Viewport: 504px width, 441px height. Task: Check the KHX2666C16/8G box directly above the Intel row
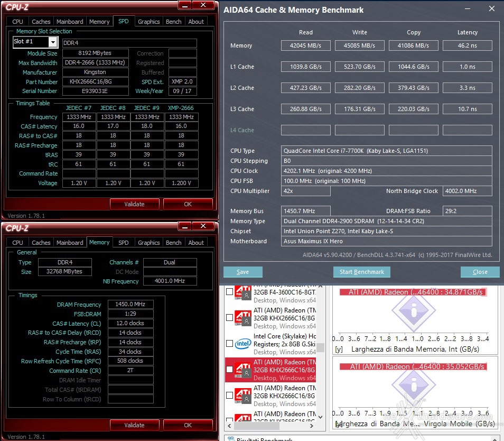(x=229, y=317)
